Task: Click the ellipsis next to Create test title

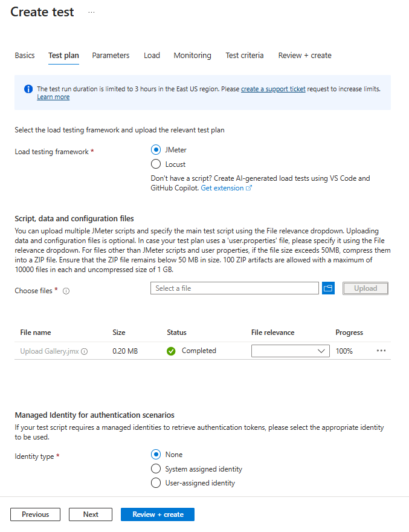Action: (92, 12)
